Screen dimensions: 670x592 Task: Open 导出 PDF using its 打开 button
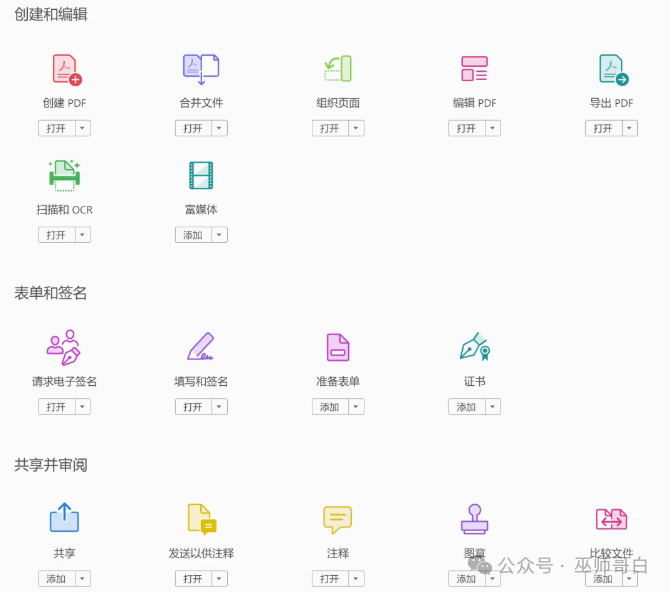tap(604, 128)
